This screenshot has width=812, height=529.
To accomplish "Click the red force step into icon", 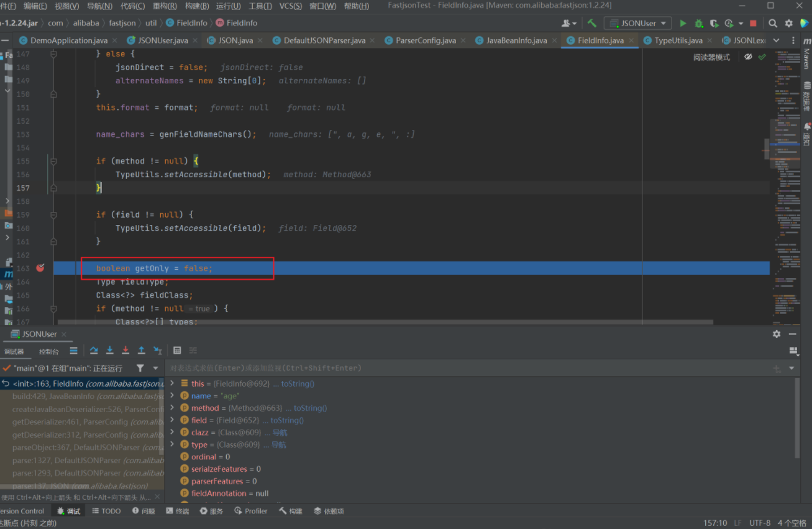I will 125,351.
